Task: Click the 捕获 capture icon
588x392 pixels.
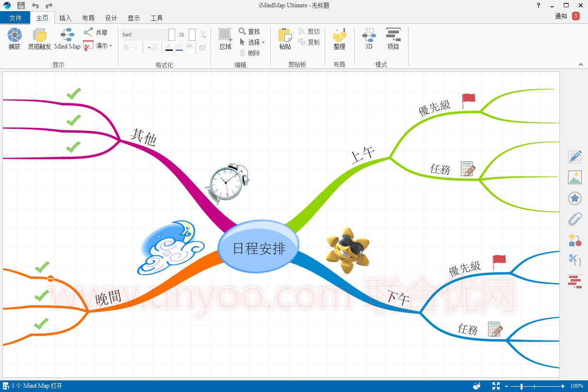Action: pos(14,35)
